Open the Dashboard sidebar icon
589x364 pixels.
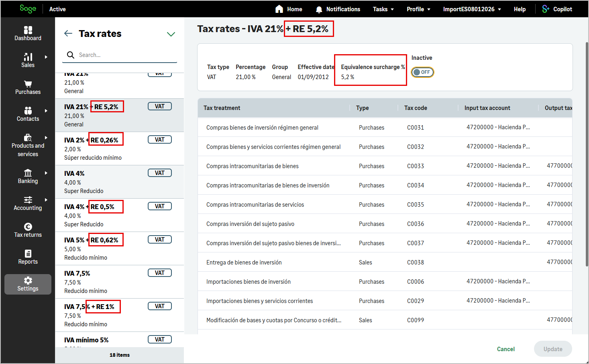[28, 30]
